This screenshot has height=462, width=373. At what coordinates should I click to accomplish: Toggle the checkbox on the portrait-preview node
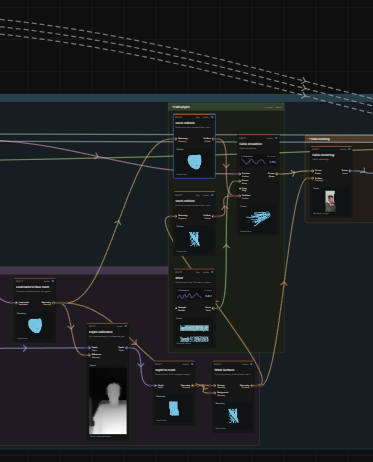coord(349,149)
